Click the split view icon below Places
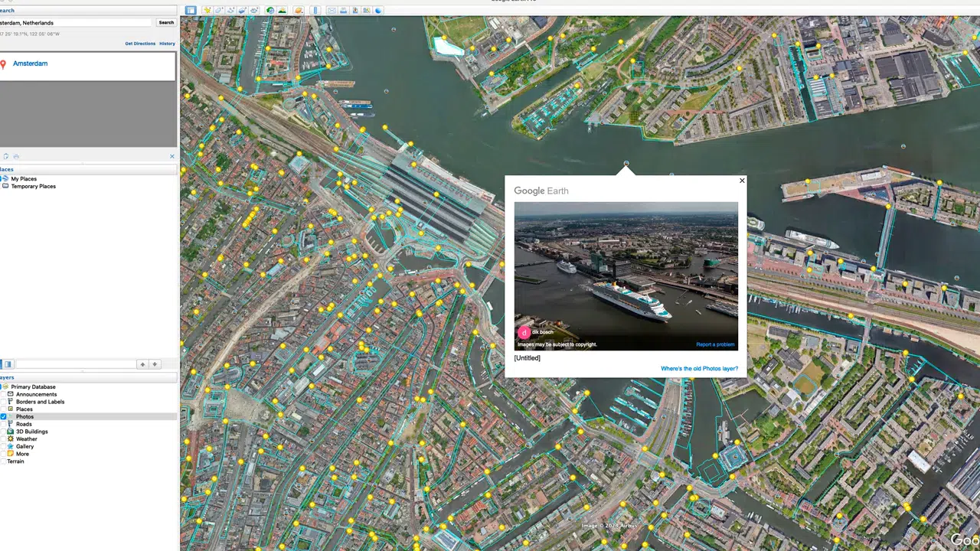 (x=8, y=364)
